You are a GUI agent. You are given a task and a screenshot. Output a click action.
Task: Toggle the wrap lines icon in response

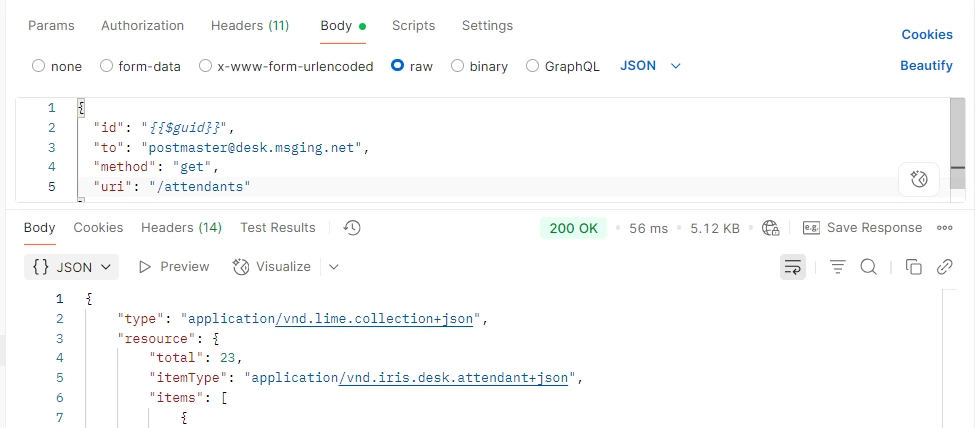click(x=792, y=267)
